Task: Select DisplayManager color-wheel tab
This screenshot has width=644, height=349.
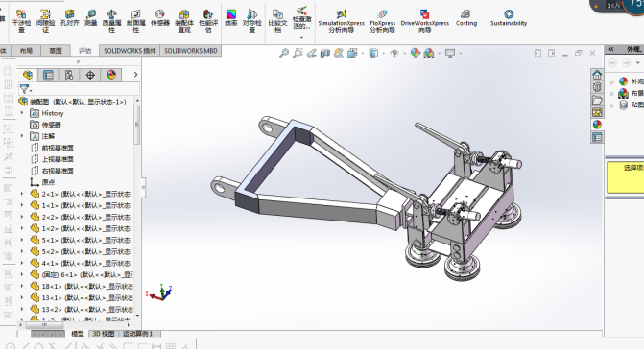Action: click(x=111, y=75)
